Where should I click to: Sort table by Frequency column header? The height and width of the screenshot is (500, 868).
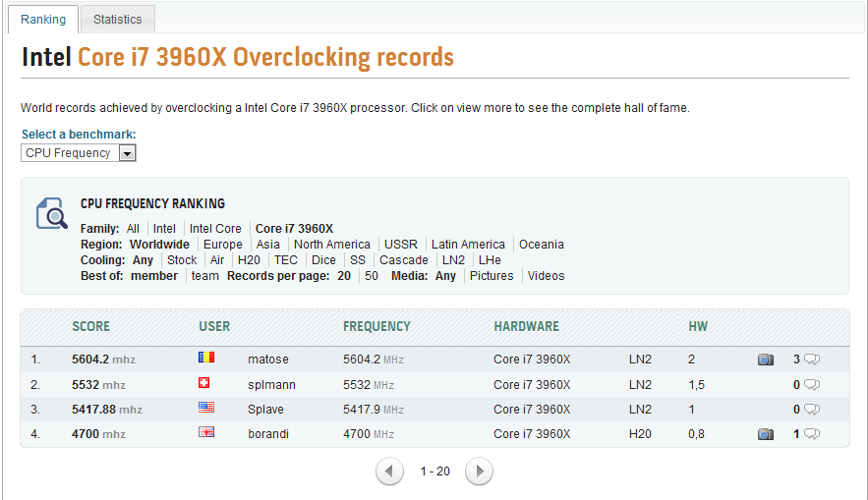pos(376,326)
